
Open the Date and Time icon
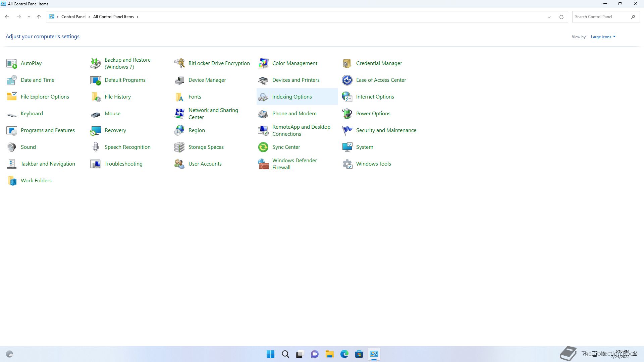(12, 80)
